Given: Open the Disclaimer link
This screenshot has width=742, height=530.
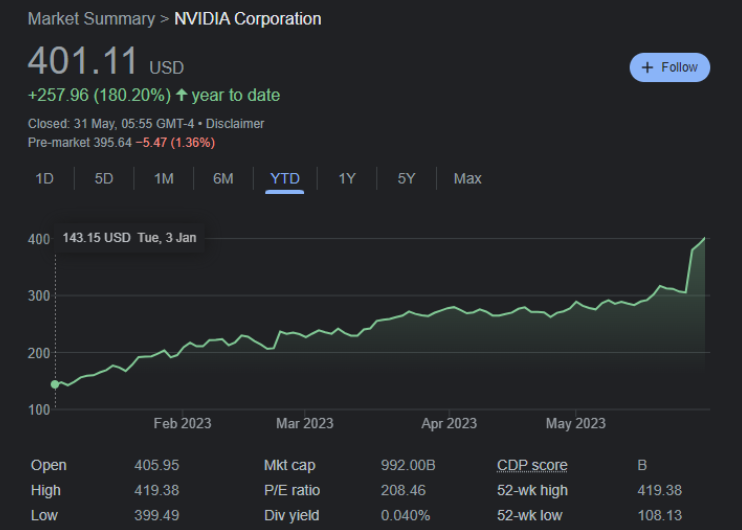Looking at the screenshot, I should [x=235, y=124].
